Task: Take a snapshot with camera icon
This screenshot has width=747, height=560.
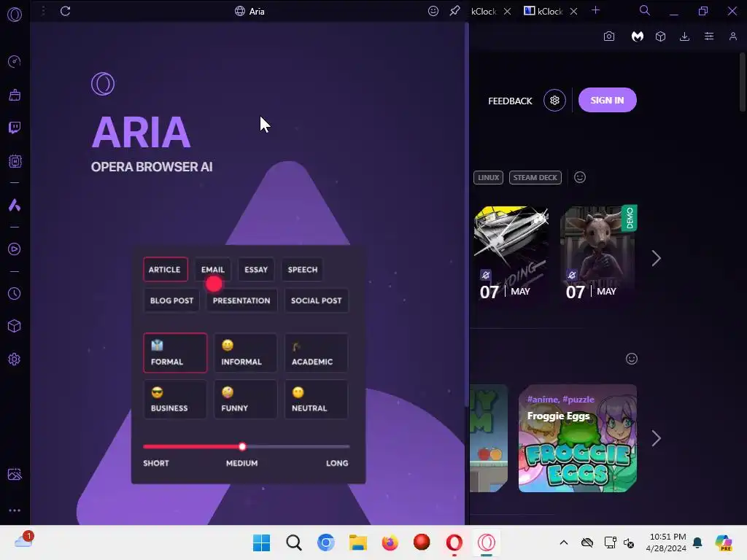Action: [609, 36]
